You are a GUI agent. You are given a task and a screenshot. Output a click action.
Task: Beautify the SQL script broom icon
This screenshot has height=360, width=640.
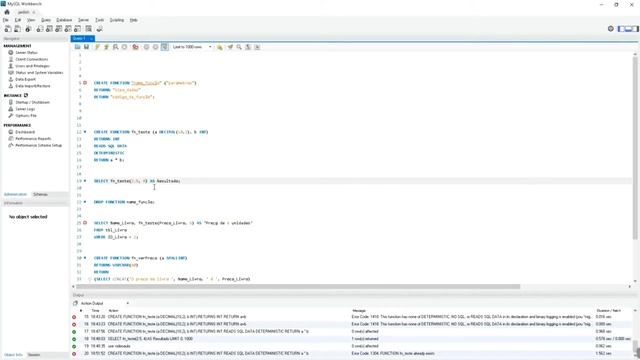(x=230, y=47)
